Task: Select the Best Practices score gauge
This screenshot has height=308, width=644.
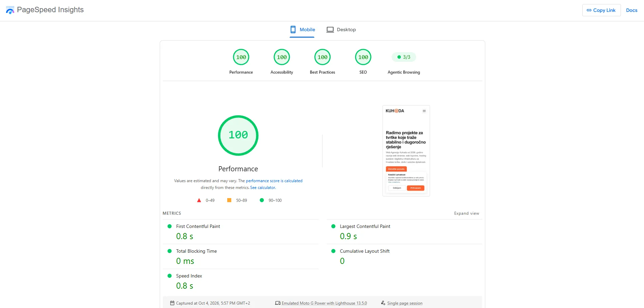Action: pos(323,57)
